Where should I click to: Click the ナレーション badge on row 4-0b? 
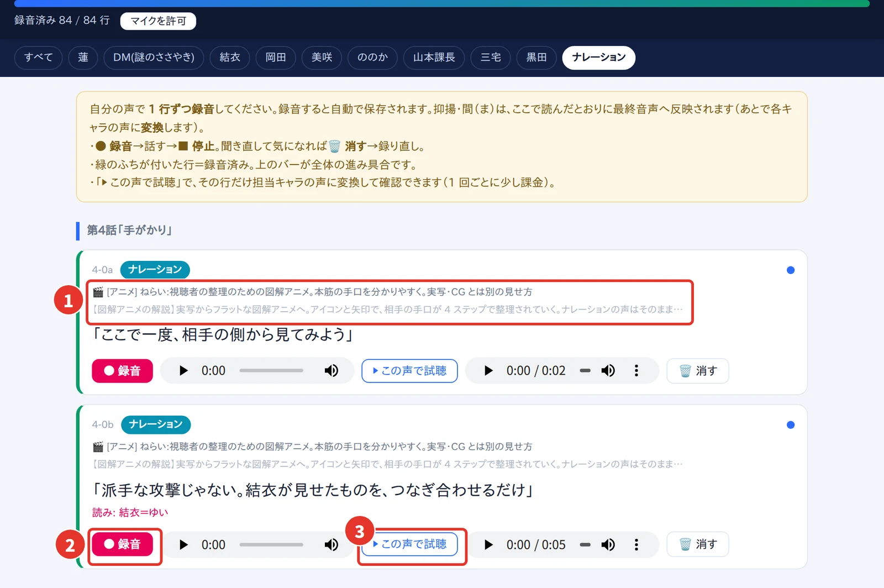point(156,424)
